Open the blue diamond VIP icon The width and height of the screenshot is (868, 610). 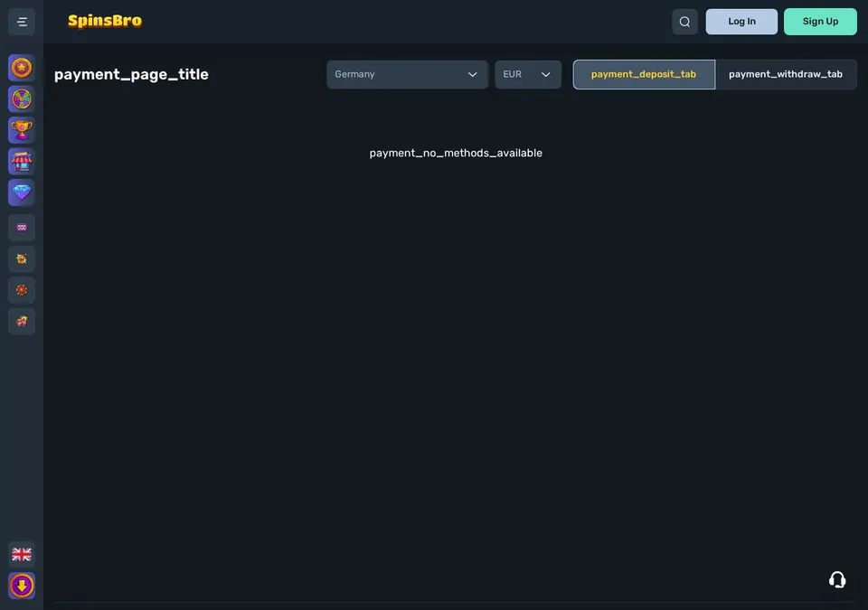(22, 192)
